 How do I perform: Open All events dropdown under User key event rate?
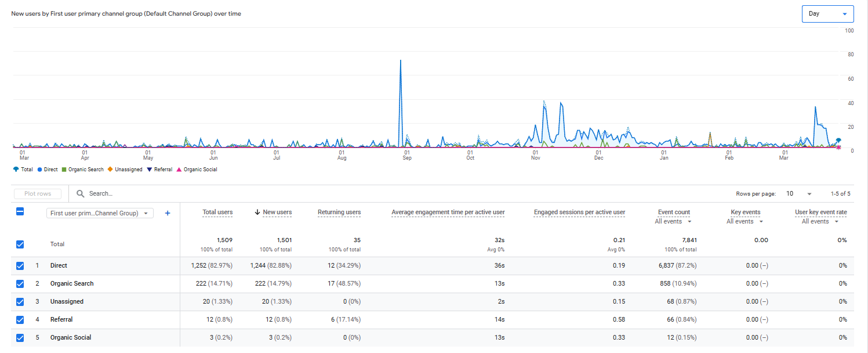point(820,221)
